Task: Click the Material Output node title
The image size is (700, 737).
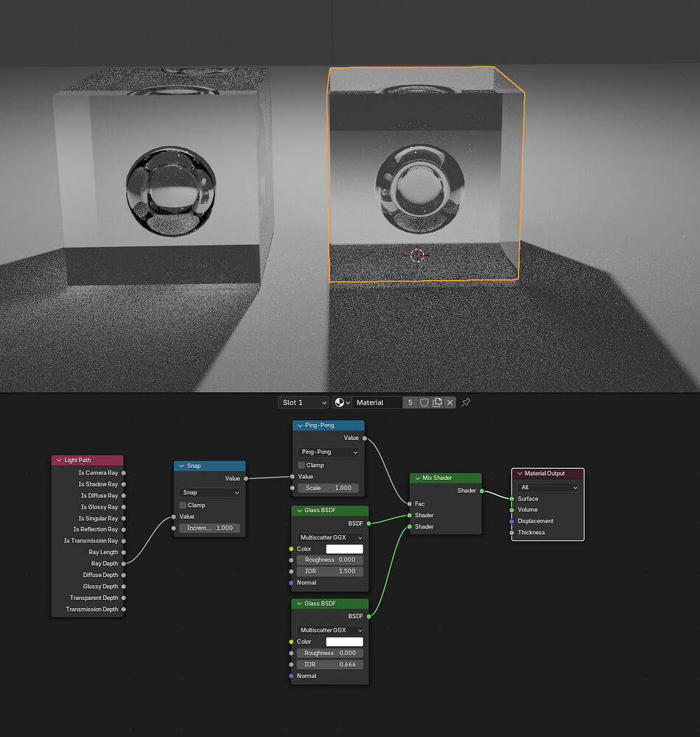Action: point(545,474)
